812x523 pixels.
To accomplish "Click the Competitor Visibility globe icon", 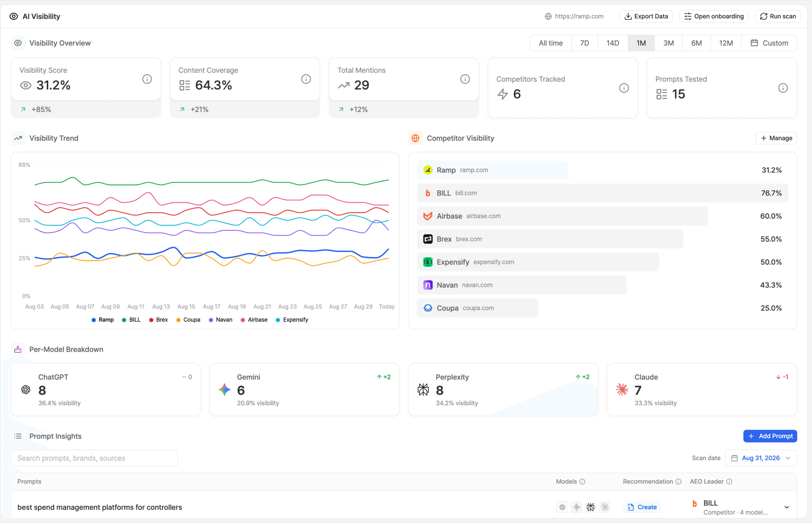I will 416,138.
